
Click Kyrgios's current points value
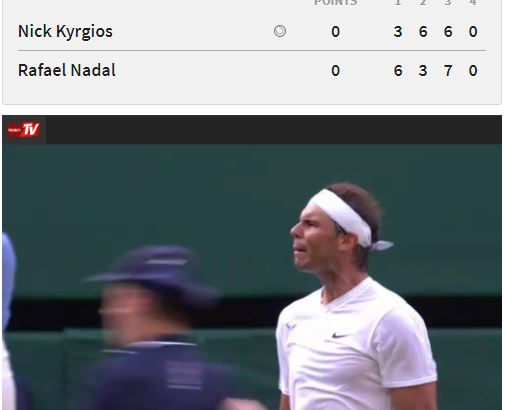click(335, 32)
